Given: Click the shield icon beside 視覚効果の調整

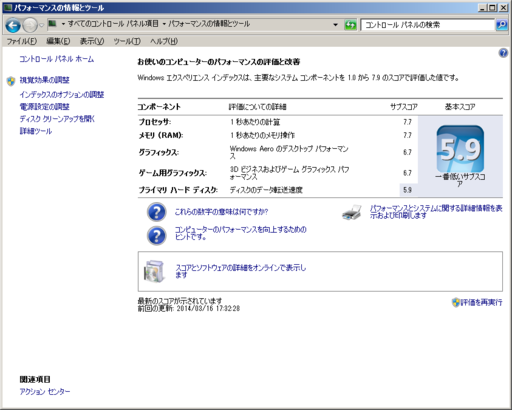Looking at the screenshot, I should [x=11, y=81].
